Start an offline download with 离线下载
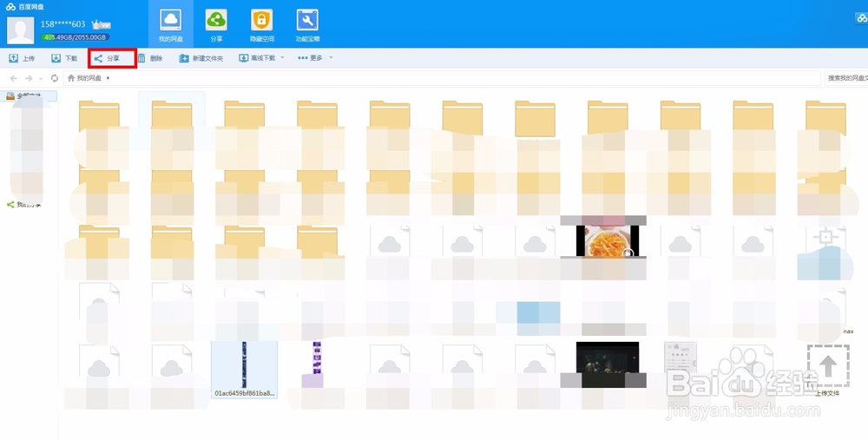Viewport: 868px width, 440px height. tap(257, 57)
